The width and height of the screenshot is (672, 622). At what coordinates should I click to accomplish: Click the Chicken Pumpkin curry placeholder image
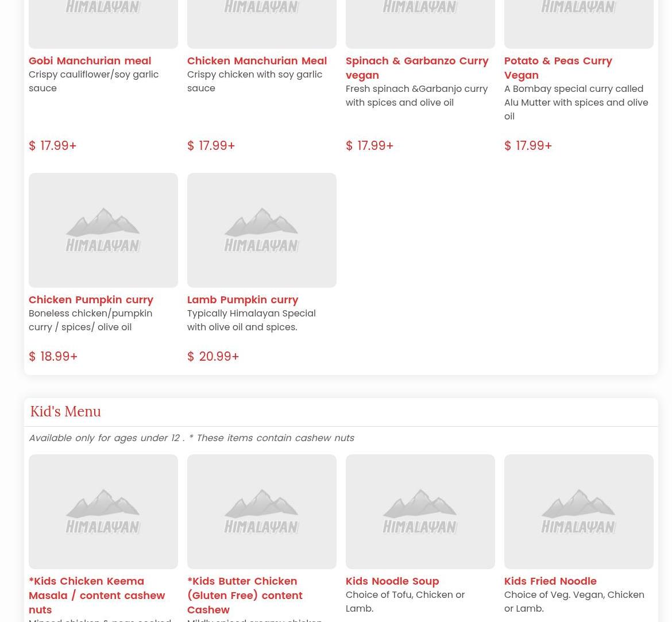click(103, 230)
